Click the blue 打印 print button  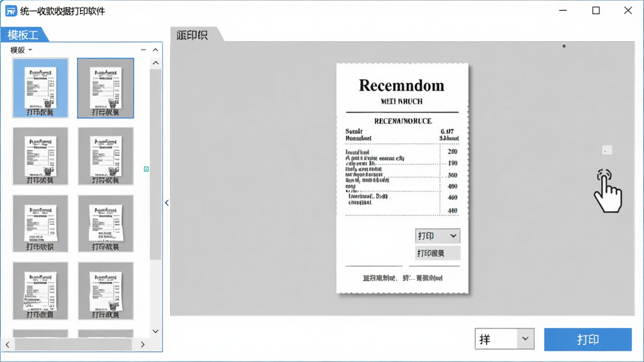click(588, 339)
